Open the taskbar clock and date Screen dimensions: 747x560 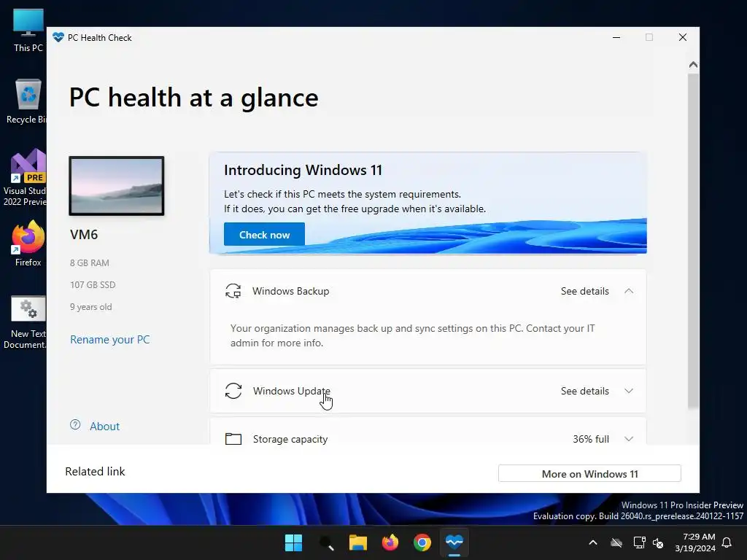[x=695, y=542]
